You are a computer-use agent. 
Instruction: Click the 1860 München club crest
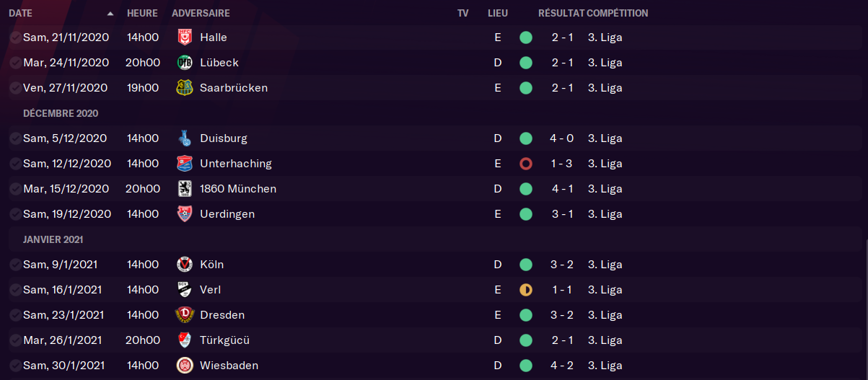coord(185,189)
